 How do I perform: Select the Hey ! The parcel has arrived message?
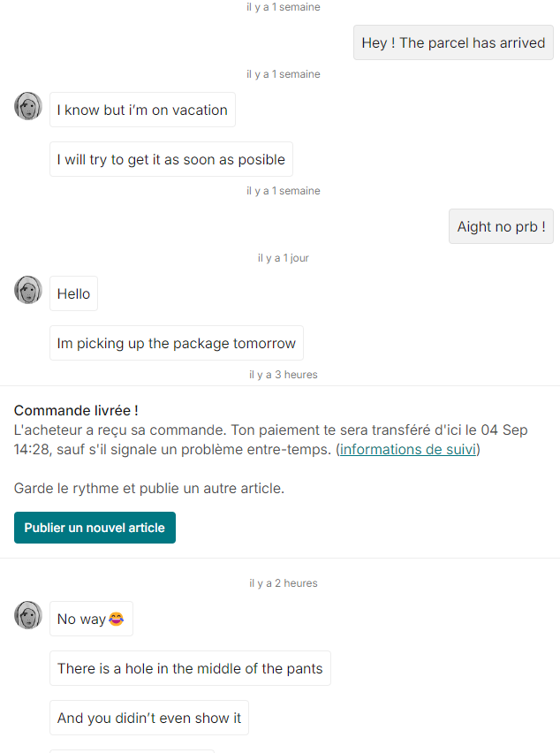pyautogui.click(x=453, y=42)
